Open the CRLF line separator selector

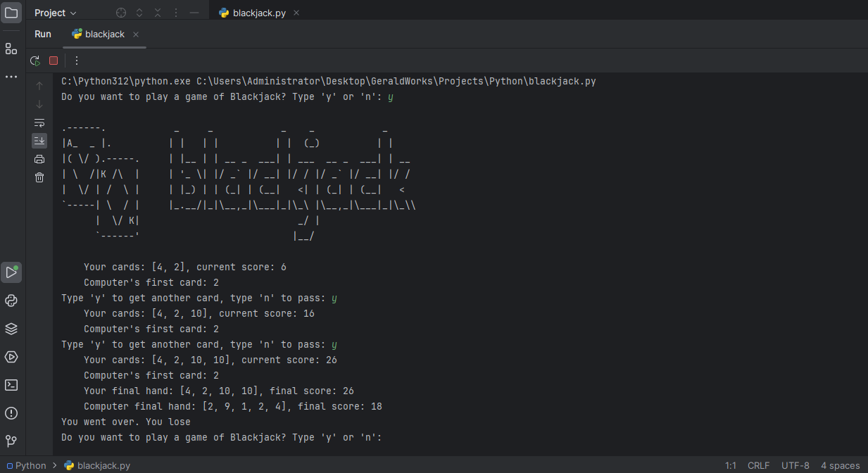click(758, 465)
